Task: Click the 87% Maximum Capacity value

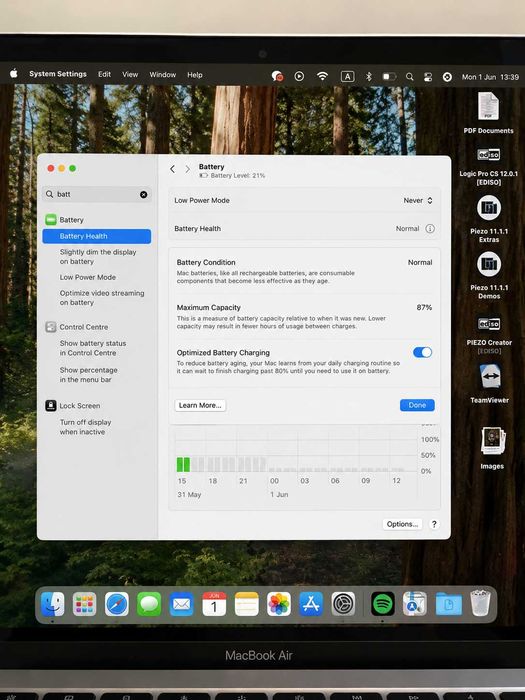Action: click(x=424, y=308)
